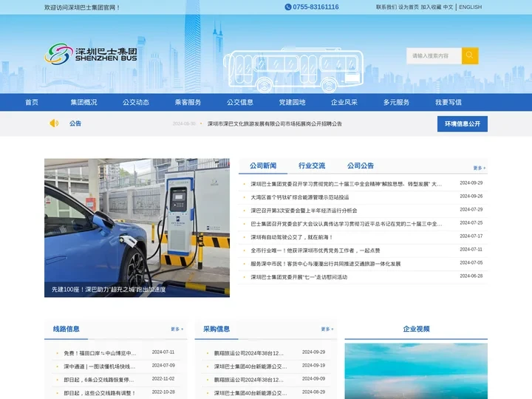Image resolution: width=532 pixels, height=399 pixels.
Task: Click the 企业视频 section heading
Action: [416, 329]
